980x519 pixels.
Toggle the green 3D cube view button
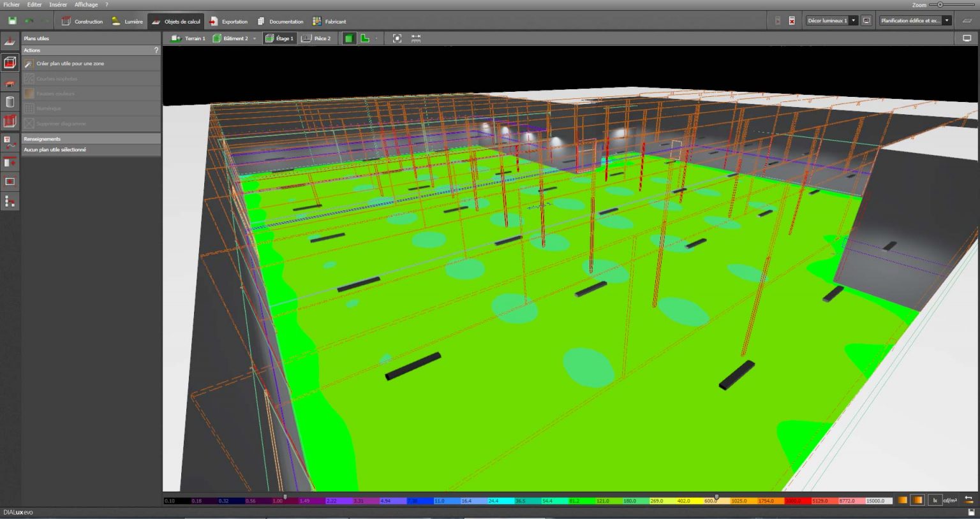click(348, 38)
